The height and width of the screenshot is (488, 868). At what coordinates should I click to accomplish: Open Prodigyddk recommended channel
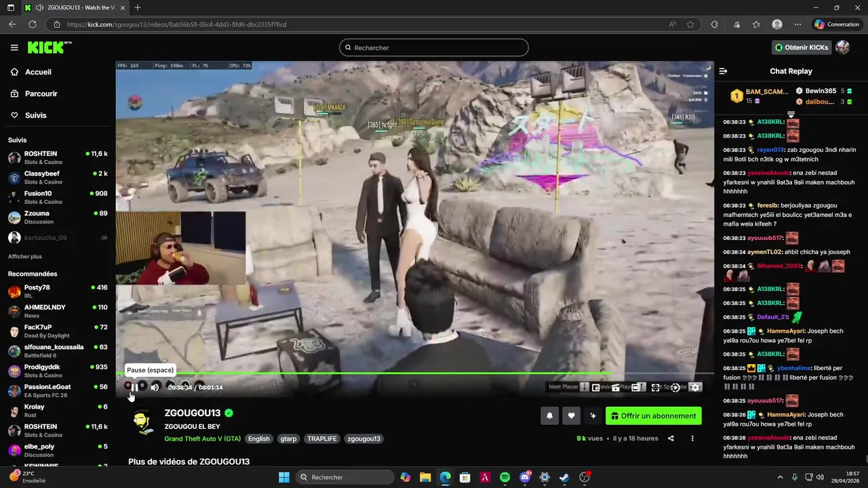[58, 371]
